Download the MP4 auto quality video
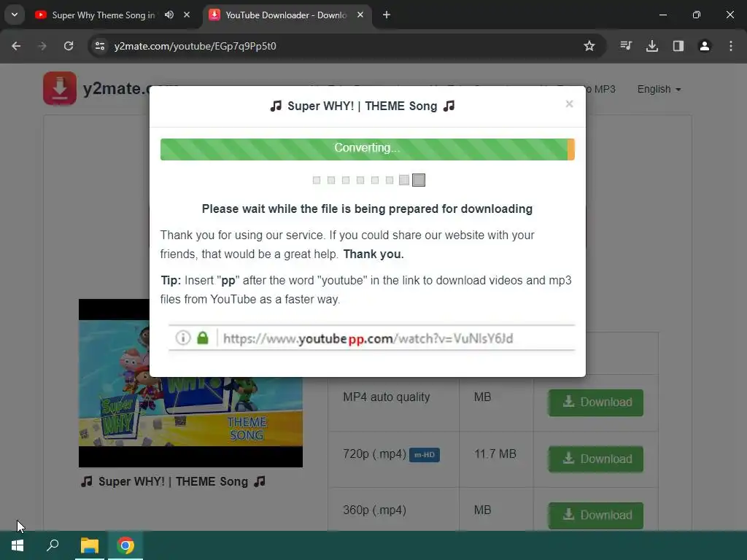 click(x=595, y=402)
